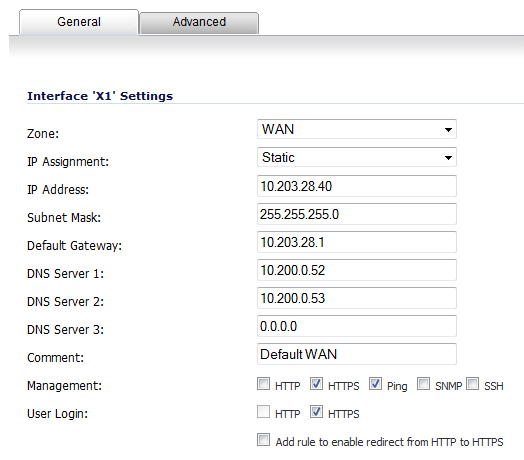Image resolution: width=524 pixels, height=460 pixels.
Task: Edit the Comment field Default WAN
Action: (357, 354)
